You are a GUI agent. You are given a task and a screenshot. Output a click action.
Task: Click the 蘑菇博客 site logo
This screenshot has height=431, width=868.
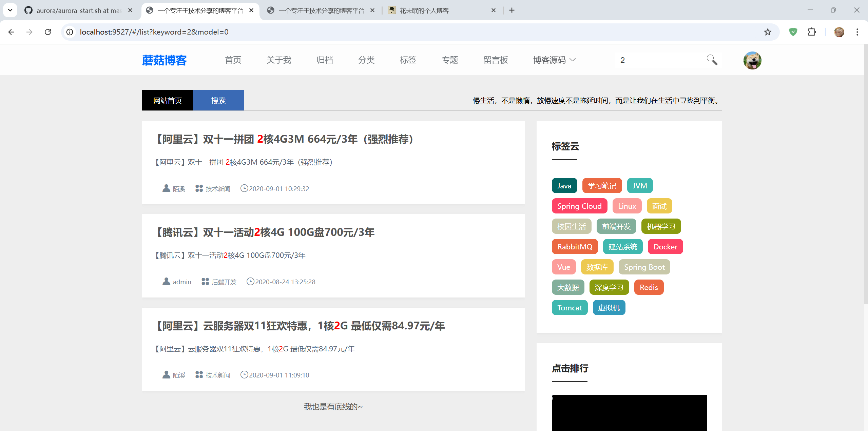click(165, 60)
